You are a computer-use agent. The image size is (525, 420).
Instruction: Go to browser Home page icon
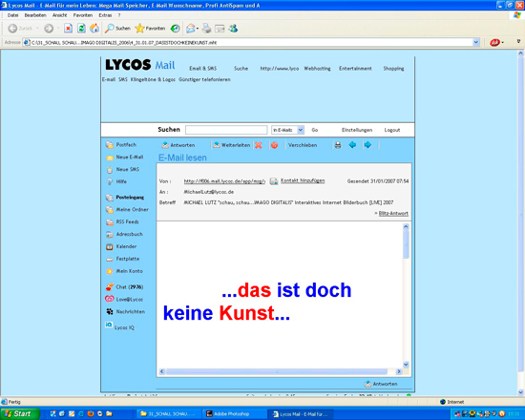[94, 29]
